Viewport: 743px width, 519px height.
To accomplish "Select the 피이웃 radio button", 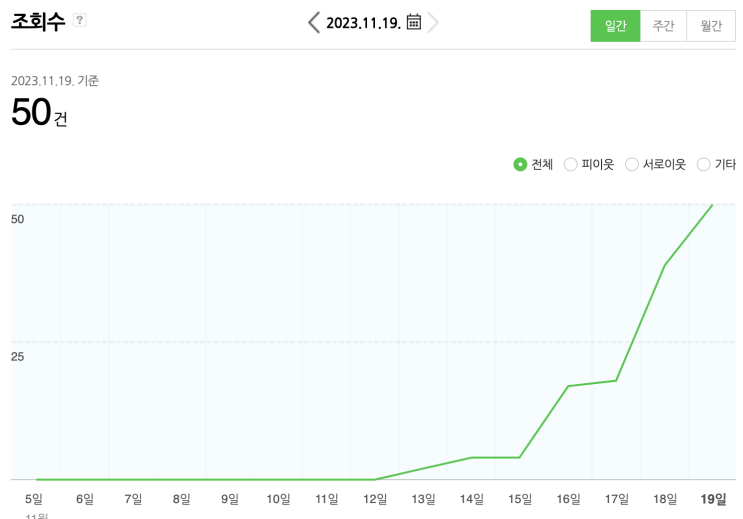I will click(571, 164).
